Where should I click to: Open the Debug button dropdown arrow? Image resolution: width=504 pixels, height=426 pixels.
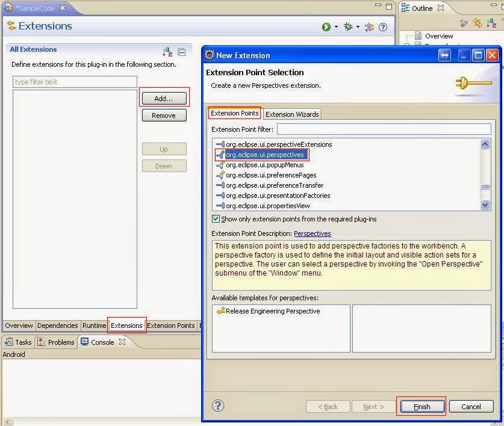(x=358, y=26)
